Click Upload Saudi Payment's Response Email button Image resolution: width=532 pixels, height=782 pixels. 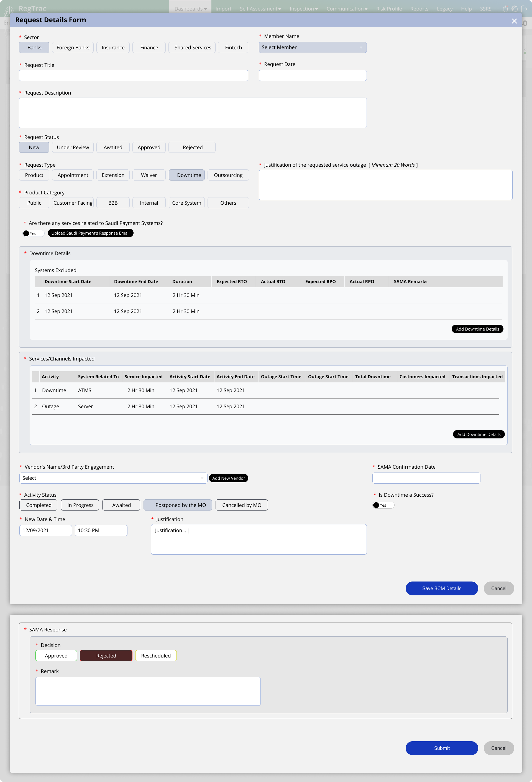click(90, 233)
